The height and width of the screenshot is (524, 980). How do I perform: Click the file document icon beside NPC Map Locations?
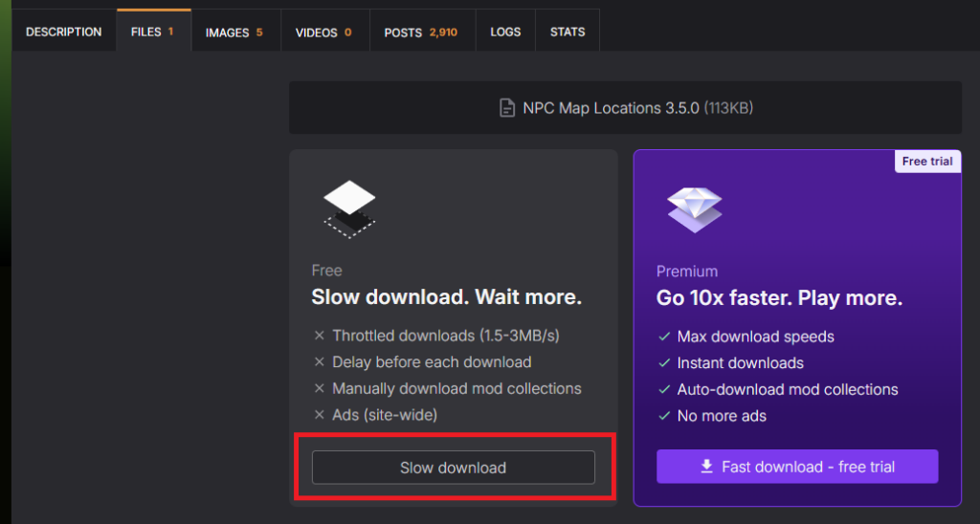point(507,108)
